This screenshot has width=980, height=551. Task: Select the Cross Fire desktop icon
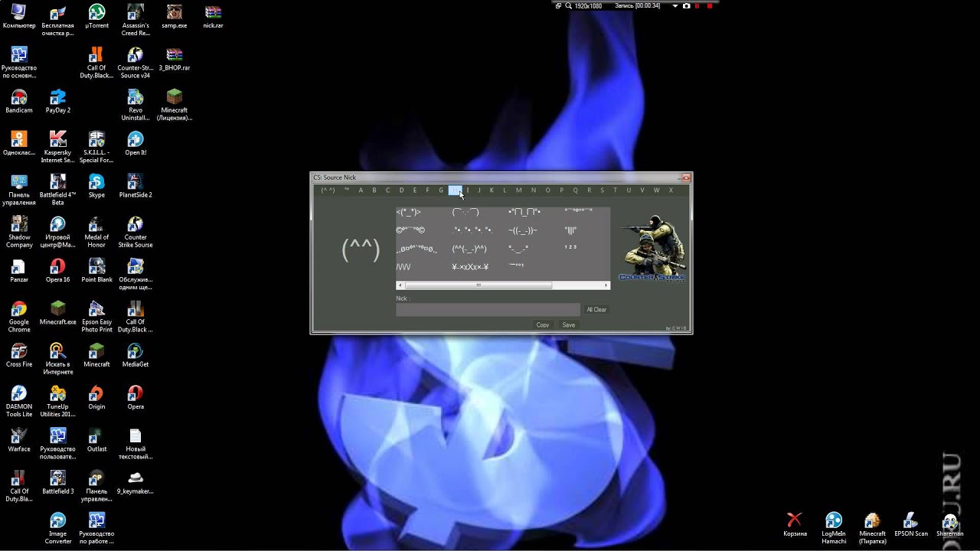tap(19, 356)
